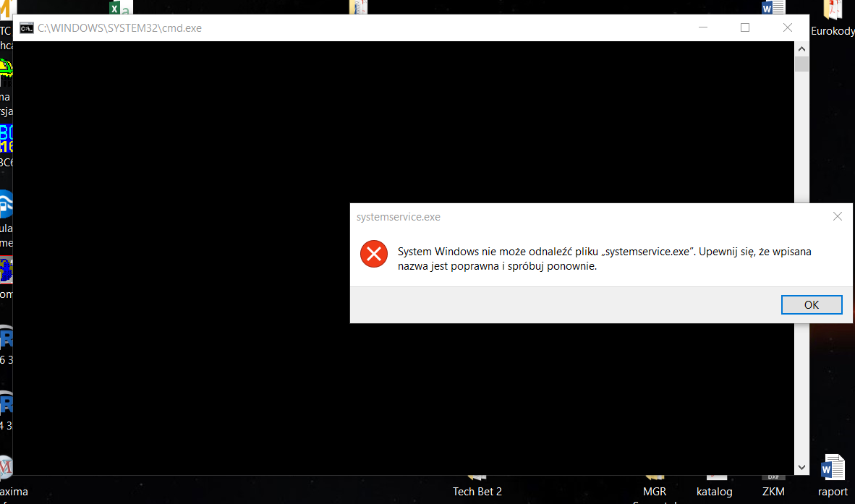Close the cmd.exe window
Image resolution: width=855 pixels, height=504 pixels.
click(788, 28)
